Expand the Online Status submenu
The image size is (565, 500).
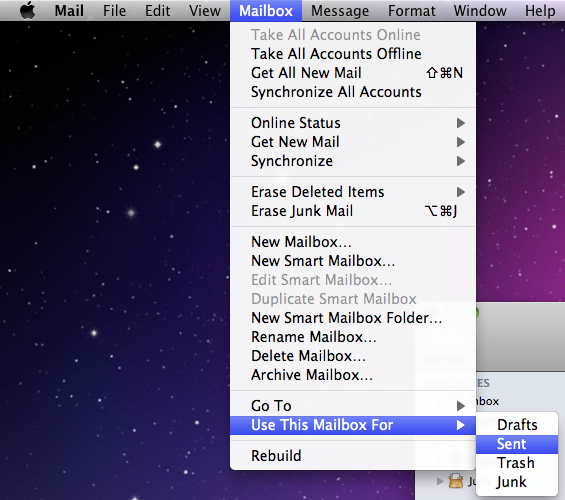(353, 123)
